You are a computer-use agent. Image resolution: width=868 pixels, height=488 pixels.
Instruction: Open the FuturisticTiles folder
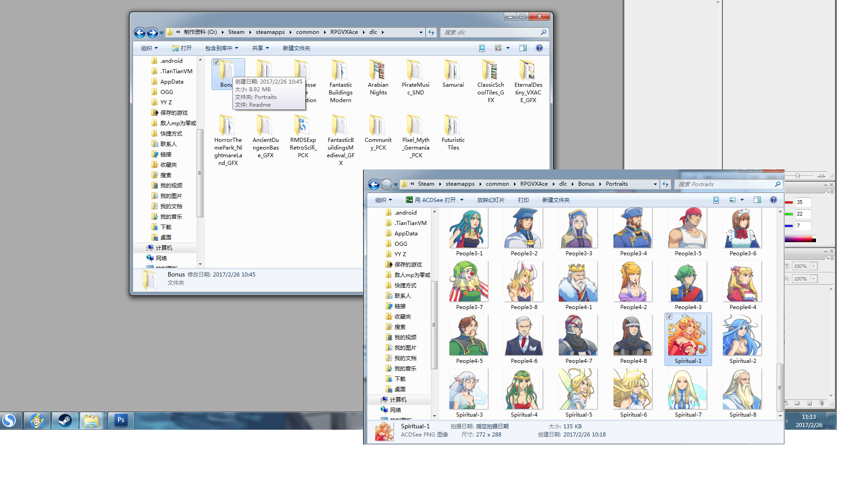(453, 132)
